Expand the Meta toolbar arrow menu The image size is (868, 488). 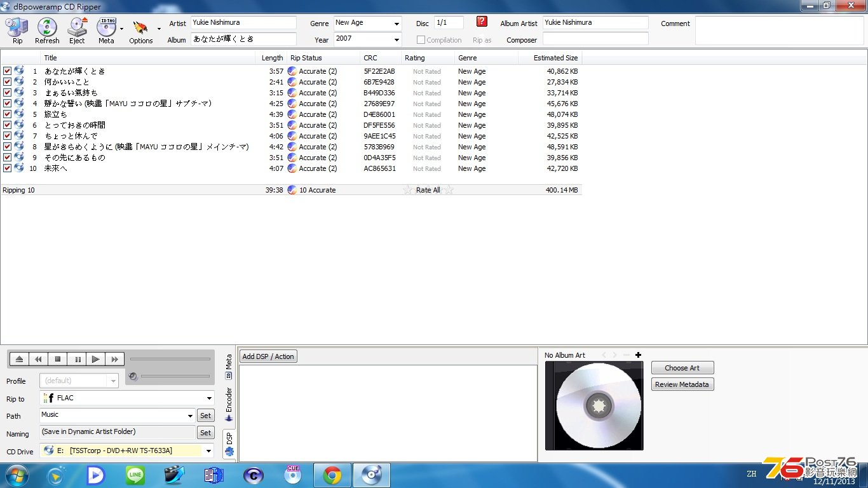pyautogui.click(x=121, y=29)
